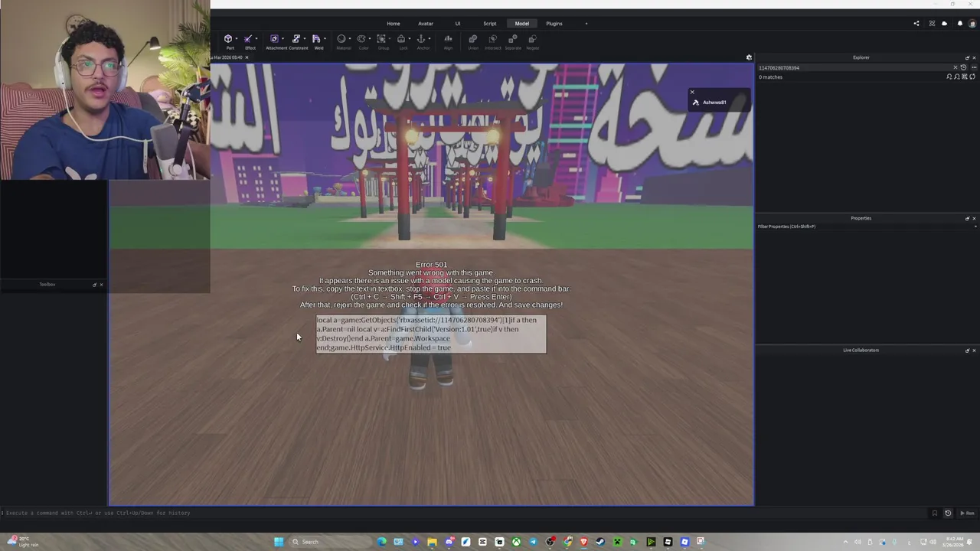The width and height of the screenshot is (980, 551).
Task: Click the Anchor tool icon
Action: pos(421,39)
